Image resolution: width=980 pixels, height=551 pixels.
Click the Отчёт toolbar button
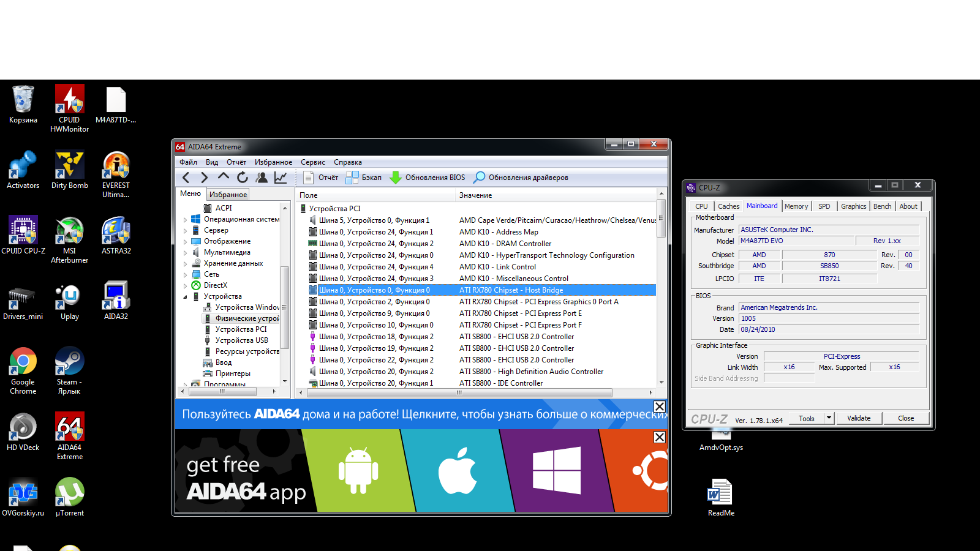coord(321,178)
